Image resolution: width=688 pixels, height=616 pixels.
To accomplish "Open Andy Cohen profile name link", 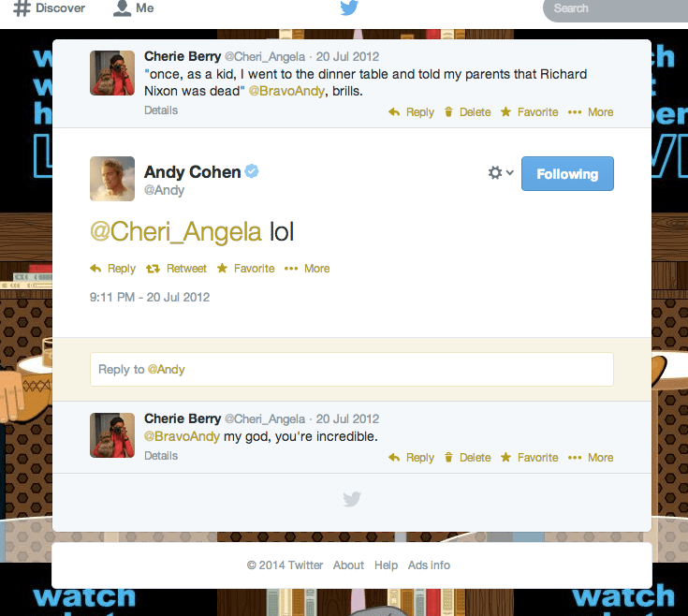I will click(x=193, y=172).
